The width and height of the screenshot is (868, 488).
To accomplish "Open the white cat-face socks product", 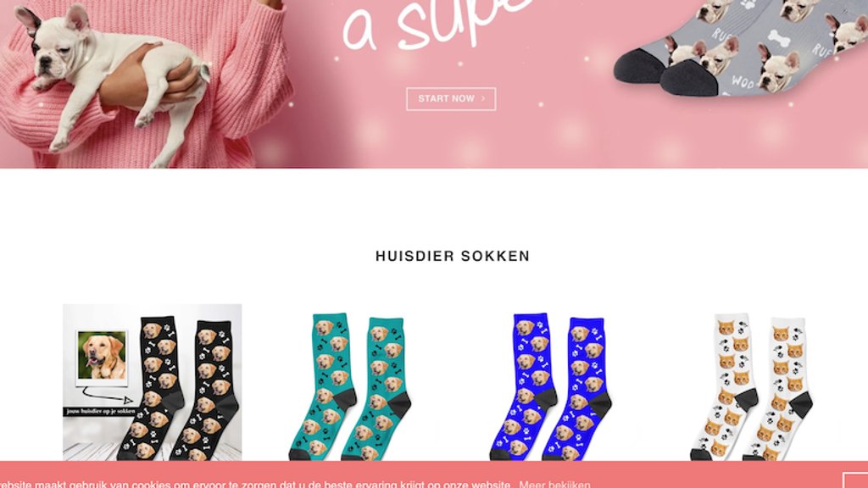I will click(x=752, y=386).
